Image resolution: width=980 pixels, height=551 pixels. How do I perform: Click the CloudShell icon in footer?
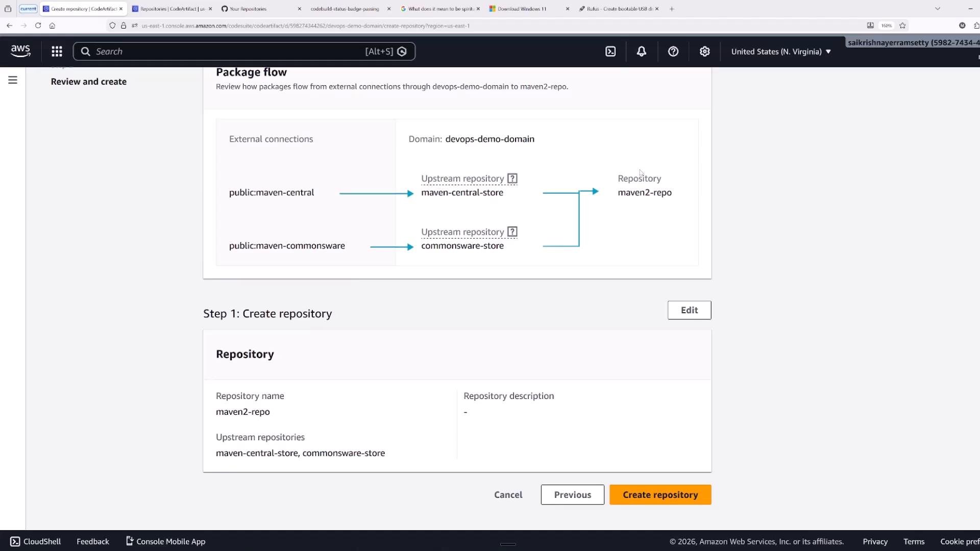15,541
